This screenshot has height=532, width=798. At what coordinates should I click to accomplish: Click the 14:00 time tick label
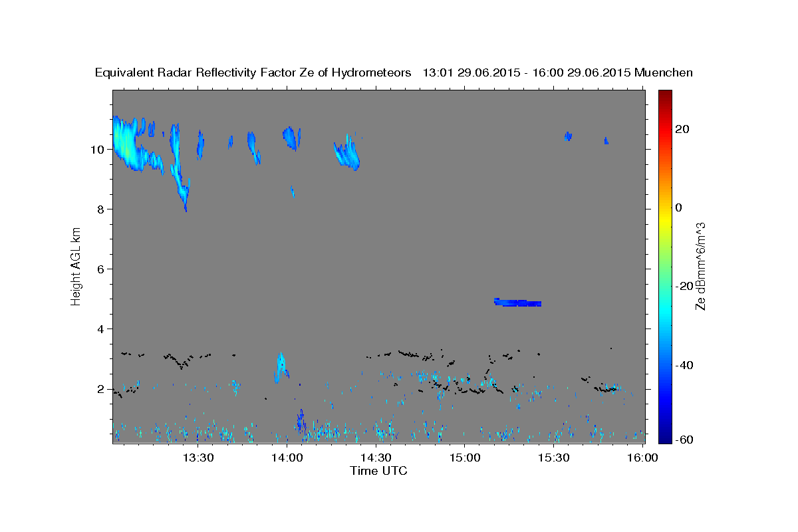click(287, 458)
